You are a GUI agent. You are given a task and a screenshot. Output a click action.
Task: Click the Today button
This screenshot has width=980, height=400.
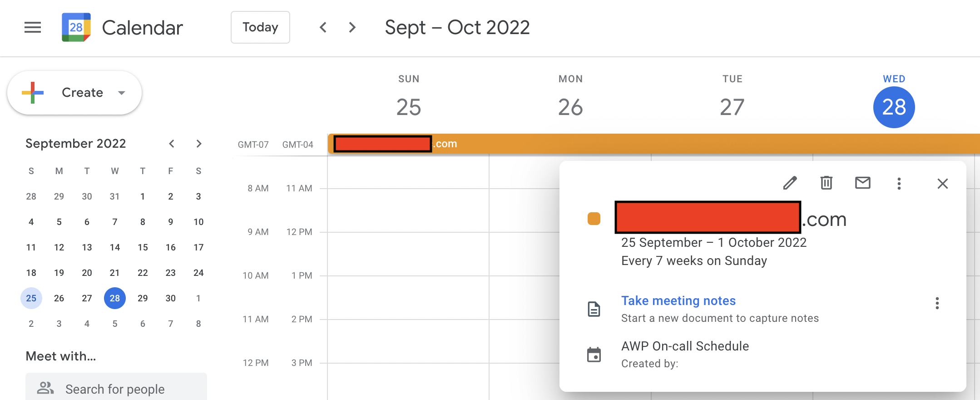pos(260,27)
